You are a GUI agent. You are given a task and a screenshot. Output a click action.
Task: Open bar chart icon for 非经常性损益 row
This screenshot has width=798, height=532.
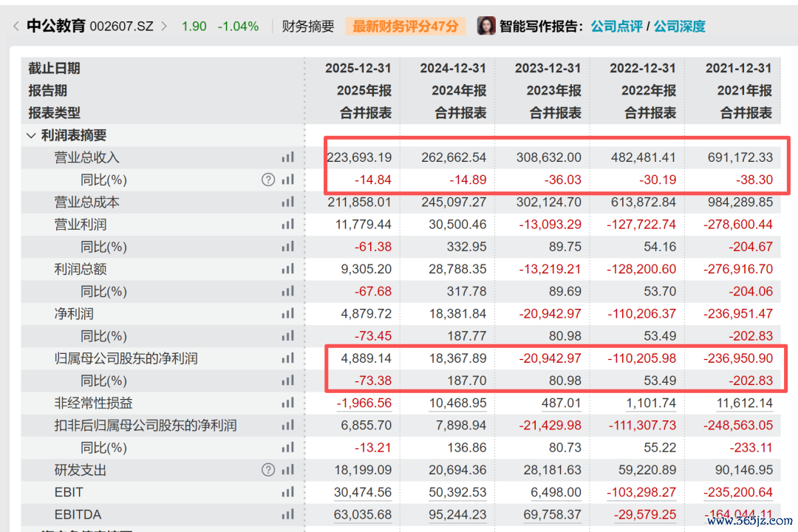[x=288, y=403]
